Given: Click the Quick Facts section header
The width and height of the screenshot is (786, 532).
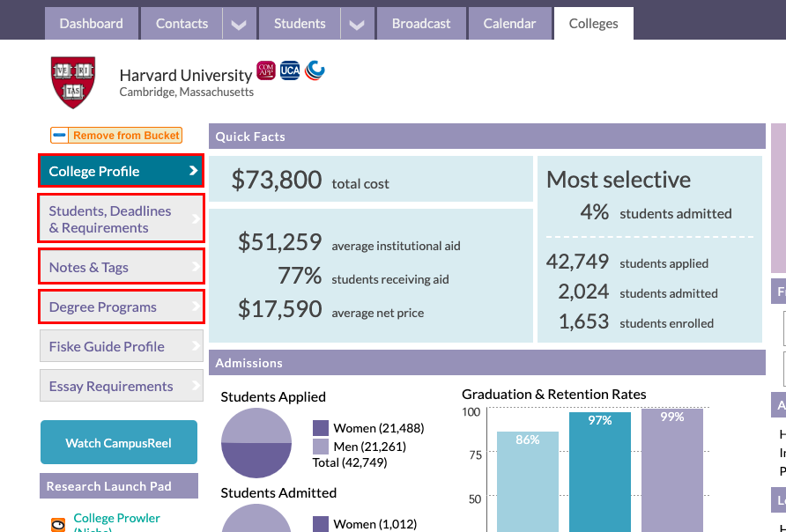Looking at the screenshot, I should pyautogui.click(x=487, y=137).
